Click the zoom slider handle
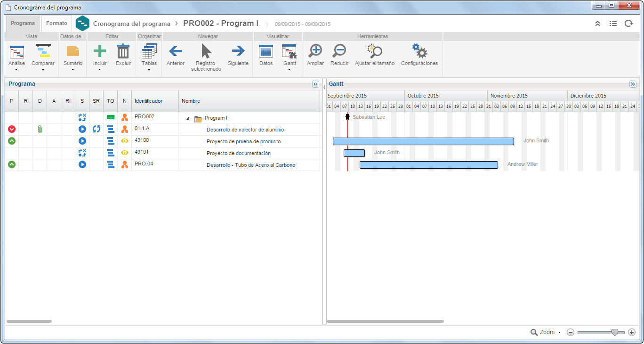644x344 pixels. click(x=615, y=332)
